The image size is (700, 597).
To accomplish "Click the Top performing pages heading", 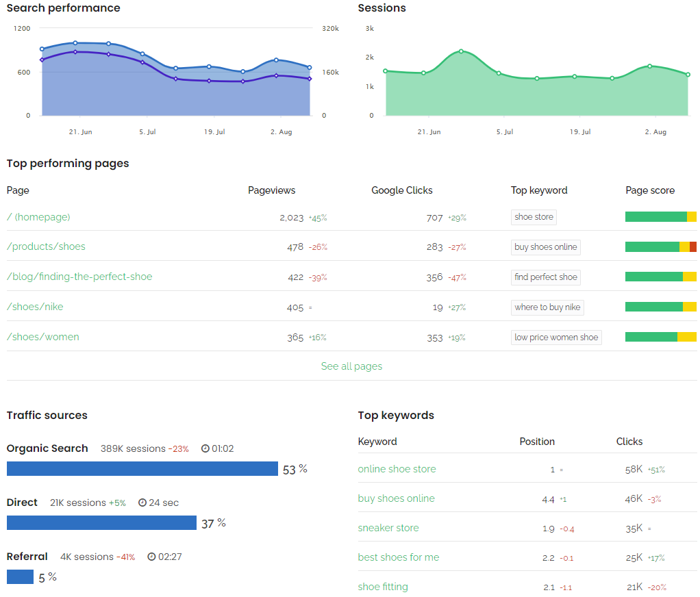I will click(68, 164).
